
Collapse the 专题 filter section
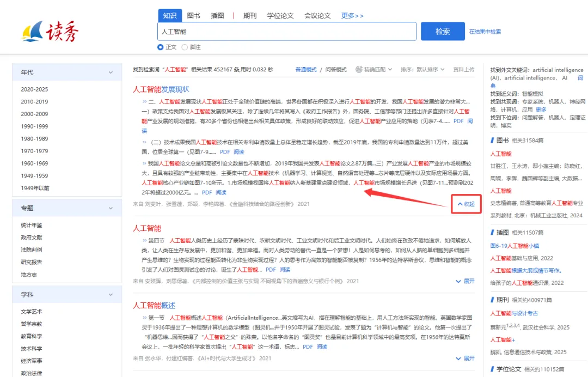point(111,208)
